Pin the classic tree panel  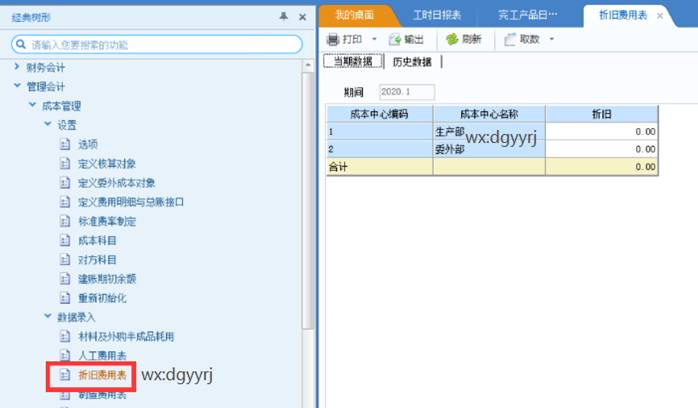point(285,17)
